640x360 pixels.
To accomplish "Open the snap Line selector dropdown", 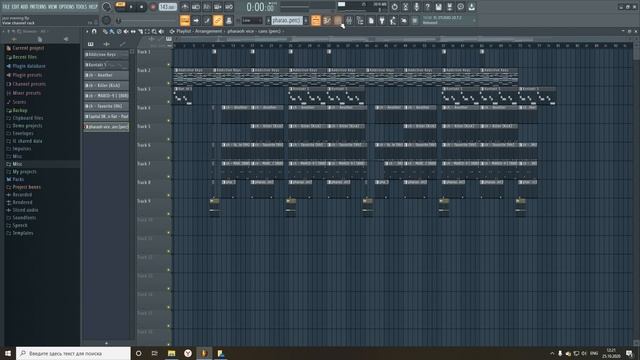I will (252, 20).
